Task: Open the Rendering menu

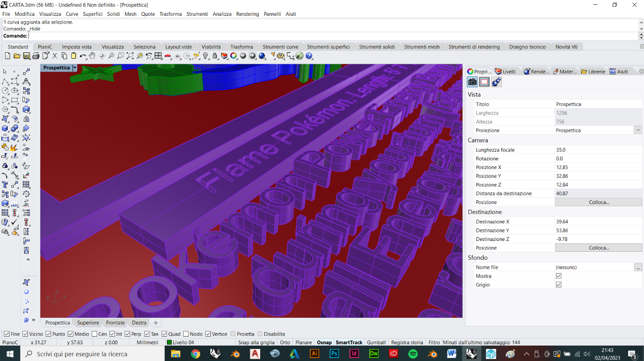Action: click(x=248, y=14)
